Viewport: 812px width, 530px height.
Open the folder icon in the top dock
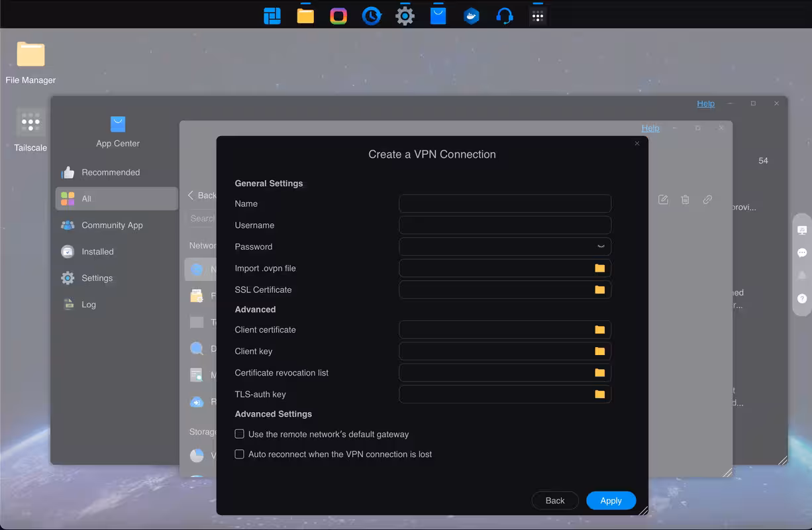point(305,16)
